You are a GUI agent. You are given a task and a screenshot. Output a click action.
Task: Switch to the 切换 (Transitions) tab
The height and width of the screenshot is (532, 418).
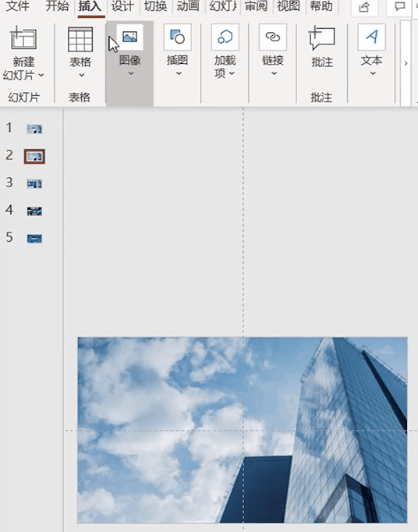tap(155, 6)
